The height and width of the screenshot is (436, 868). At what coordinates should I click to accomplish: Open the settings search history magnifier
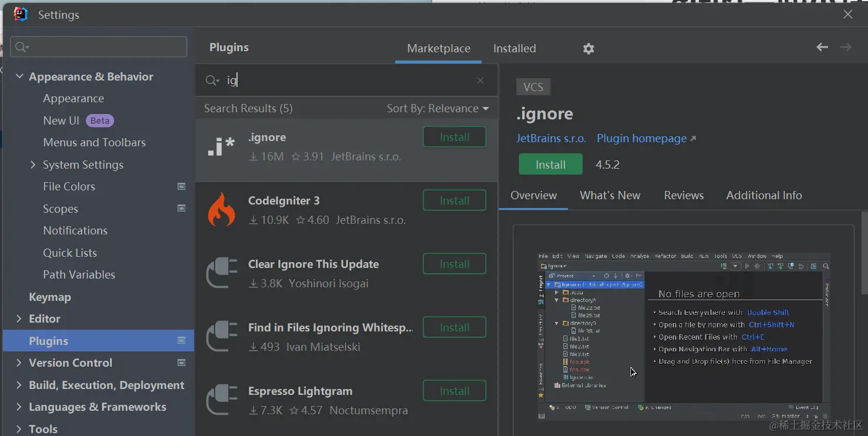tap(22, 47)
